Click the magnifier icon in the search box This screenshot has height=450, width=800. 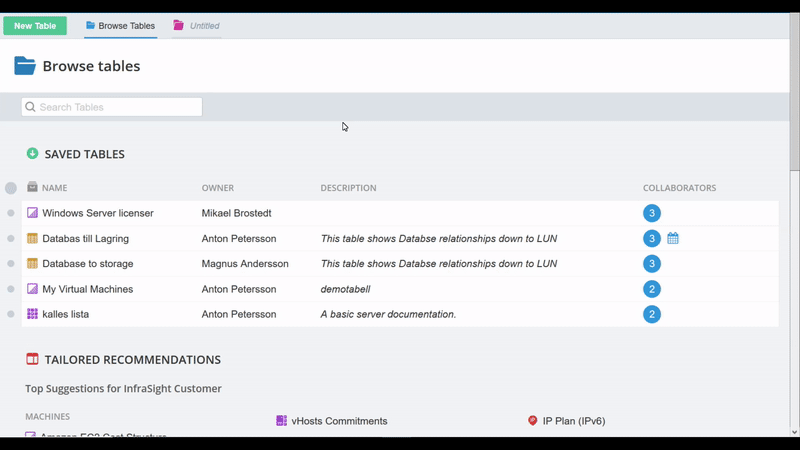[31, 107]
